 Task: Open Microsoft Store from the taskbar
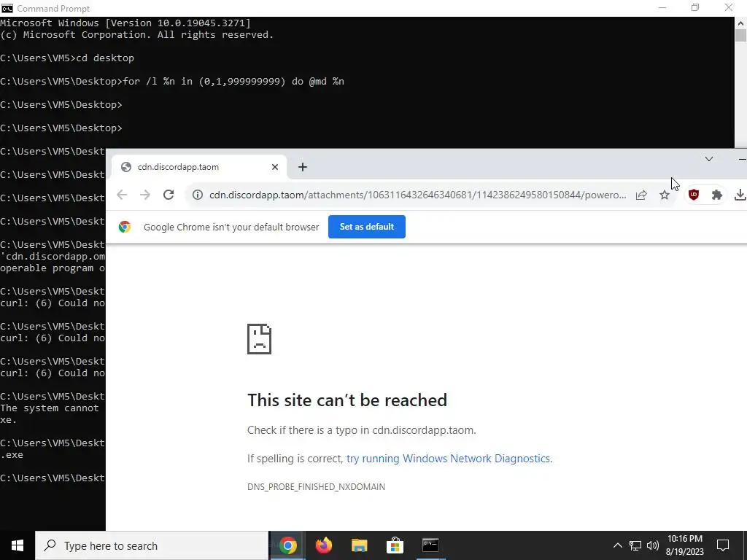(x=395, y=545)
